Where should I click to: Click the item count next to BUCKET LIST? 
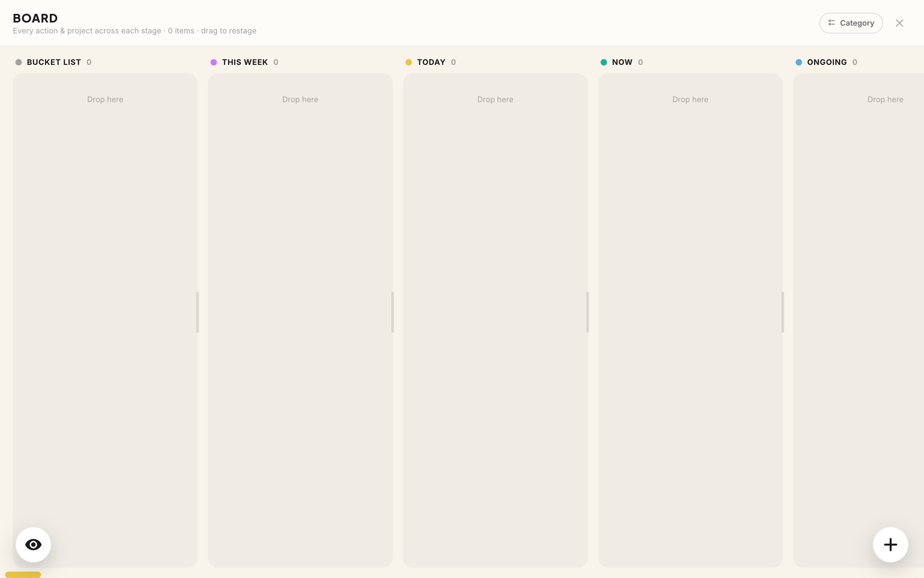coord(89,62)
